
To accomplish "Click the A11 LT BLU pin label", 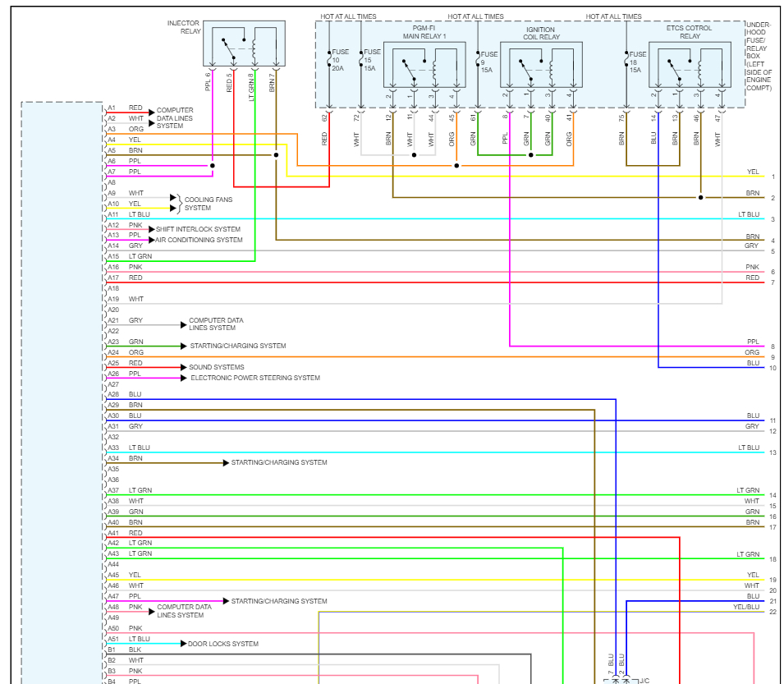I will coord(129,214).
